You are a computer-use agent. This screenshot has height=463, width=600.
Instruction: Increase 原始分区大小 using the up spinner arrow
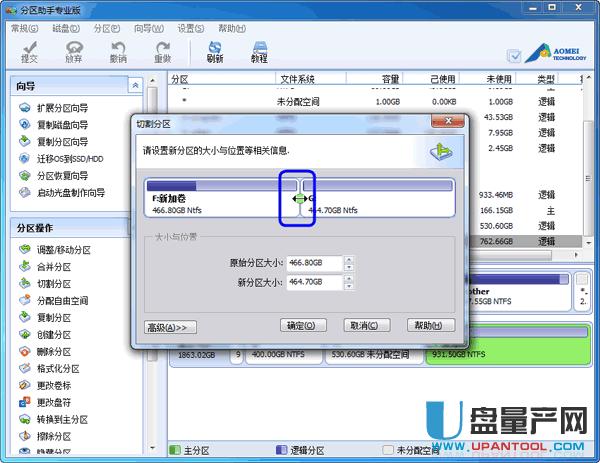(348, 259)
